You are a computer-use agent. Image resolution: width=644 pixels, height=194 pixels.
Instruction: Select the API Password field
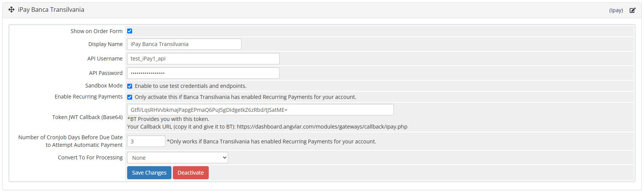[x=203, y=73]
